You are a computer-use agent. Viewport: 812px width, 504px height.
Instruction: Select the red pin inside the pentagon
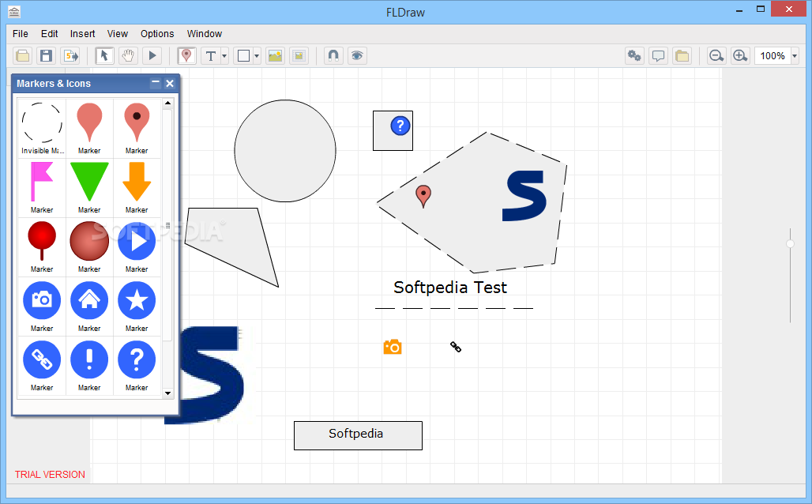pos(423,197)
